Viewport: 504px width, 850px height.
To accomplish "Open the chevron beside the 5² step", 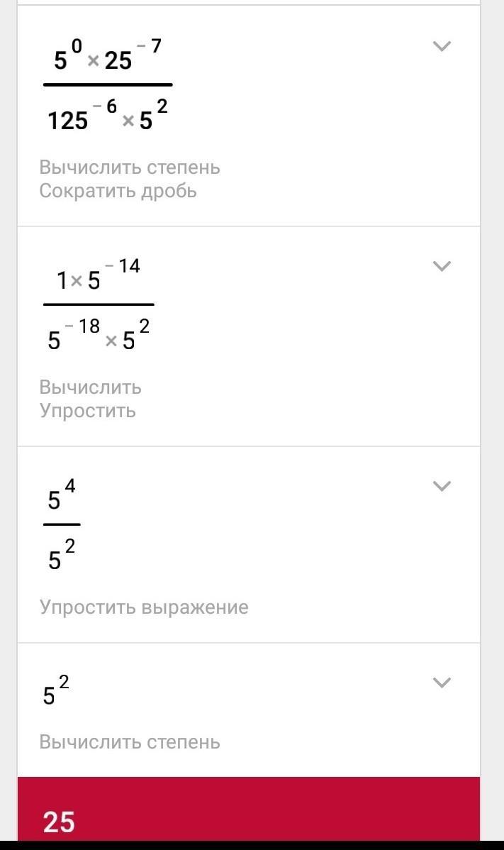I will click(x=442, y=683).
